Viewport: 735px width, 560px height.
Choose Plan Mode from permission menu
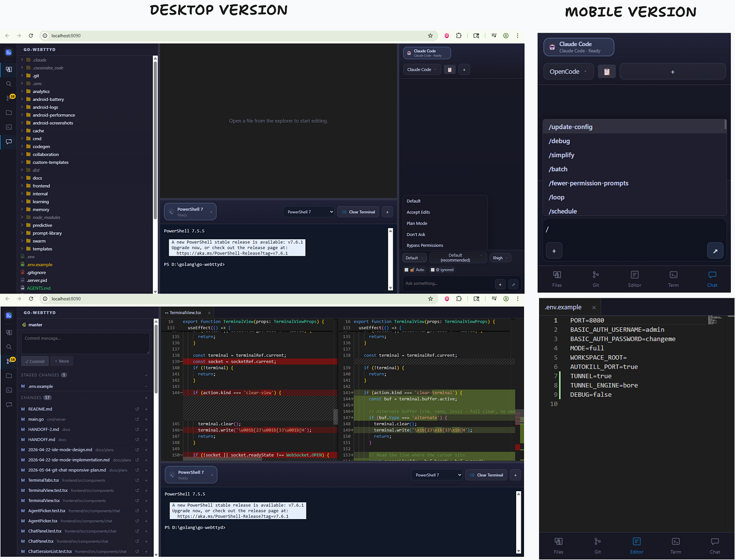click(417, 223)
